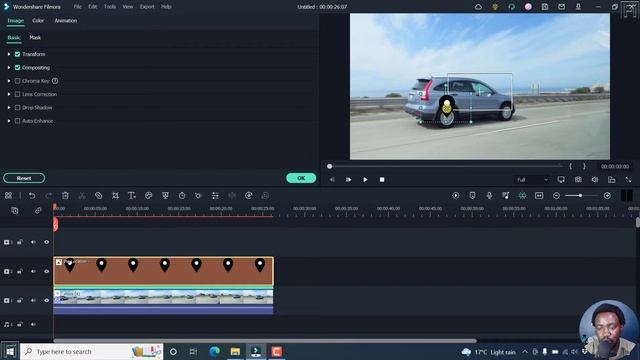Image resolution: width=640 pixels, height=360 pixels.
Task: Enable the Chroma Key checkbox
Action: coord(18,81)
